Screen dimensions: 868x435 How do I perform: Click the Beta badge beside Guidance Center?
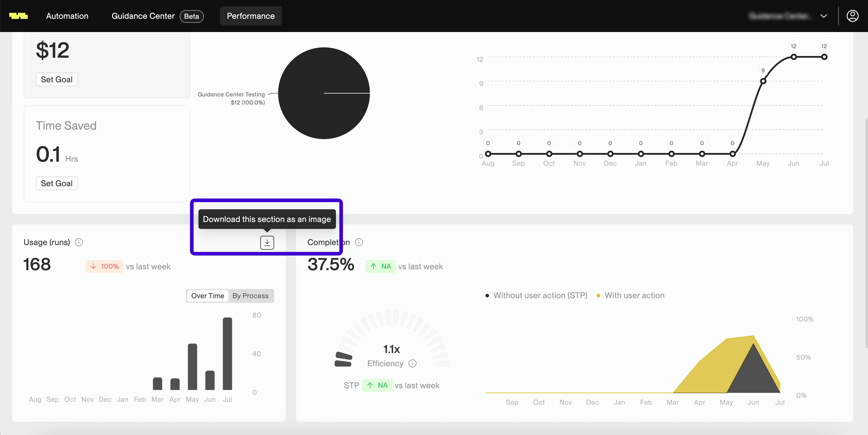[192, 16]
